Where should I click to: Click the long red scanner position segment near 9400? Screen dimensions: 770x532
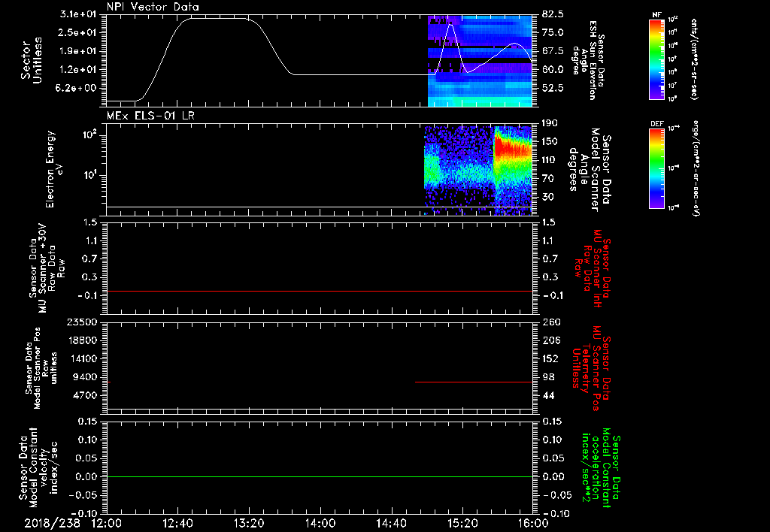pos(474,382)
